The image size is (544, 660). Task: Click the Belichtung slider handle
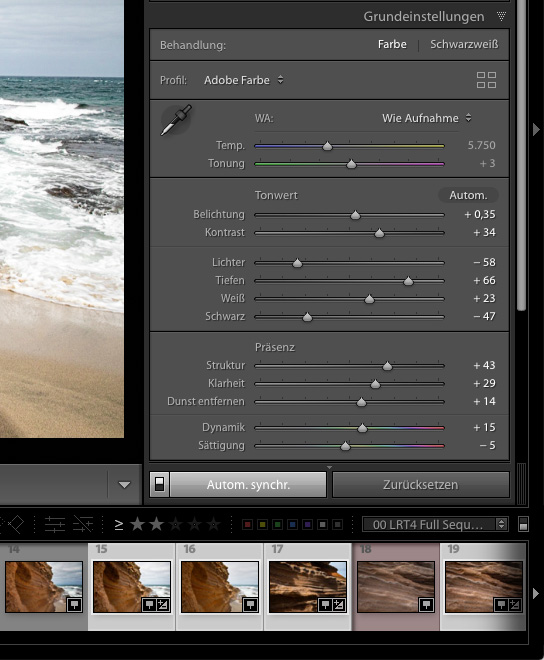click(355, 215)
